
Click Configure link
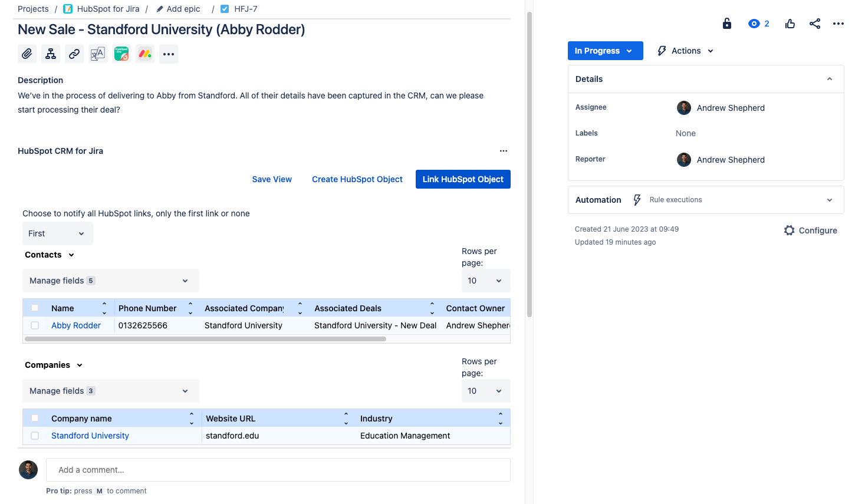tap(818, 230)
